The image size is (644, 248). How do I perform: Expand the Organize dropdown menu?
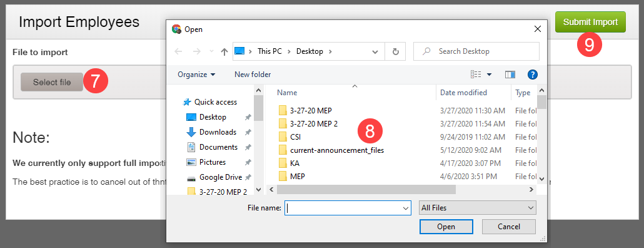[x=196, y=75]
